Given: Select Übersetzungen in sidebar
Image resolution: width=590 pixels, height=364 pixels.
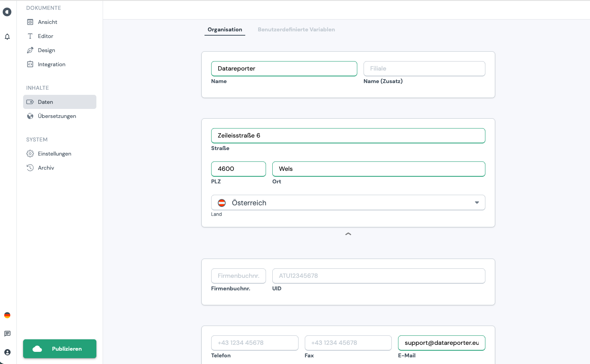Looking at the screenshot, I should click(x=57, y=116).
